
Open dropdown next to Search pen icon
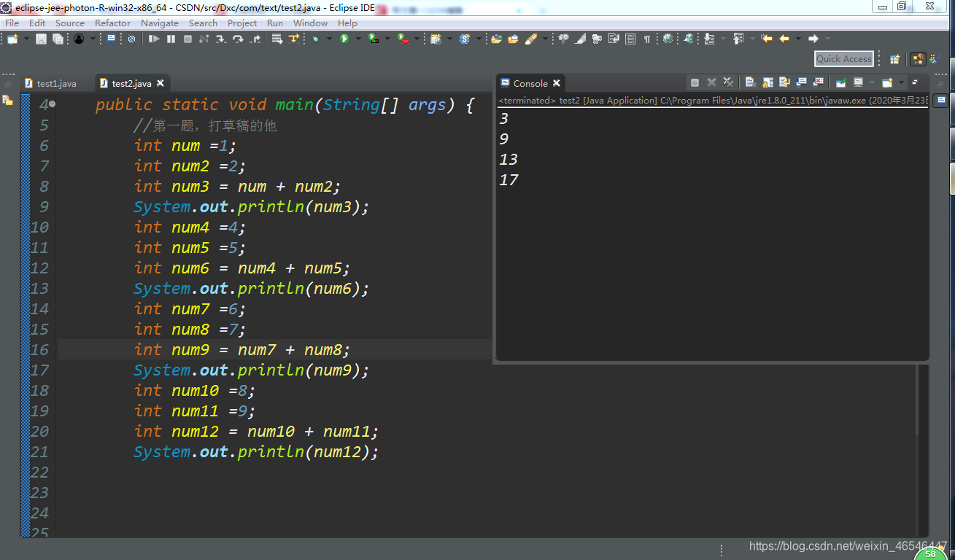pyautogui.click(x=546, y=39)
